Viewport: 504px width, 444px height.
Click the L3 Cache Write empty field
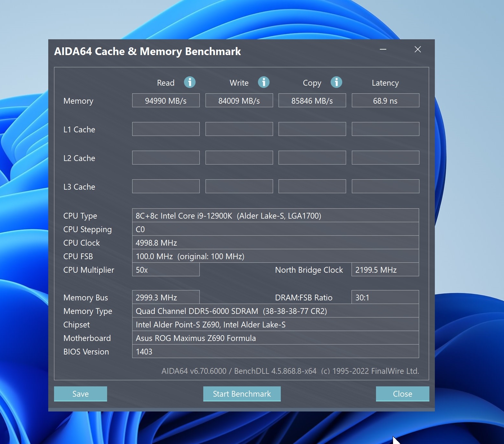click(239, 186)
